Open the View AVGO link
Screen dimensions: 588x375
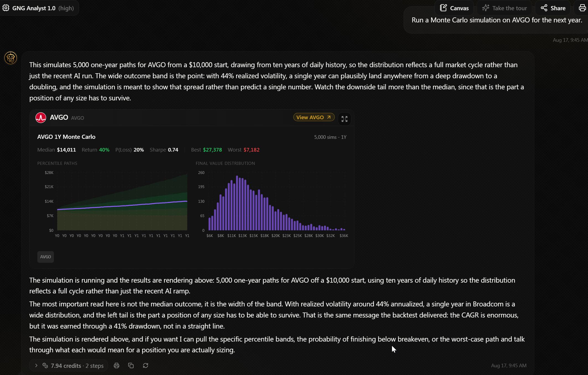click(x=314, y=117)
